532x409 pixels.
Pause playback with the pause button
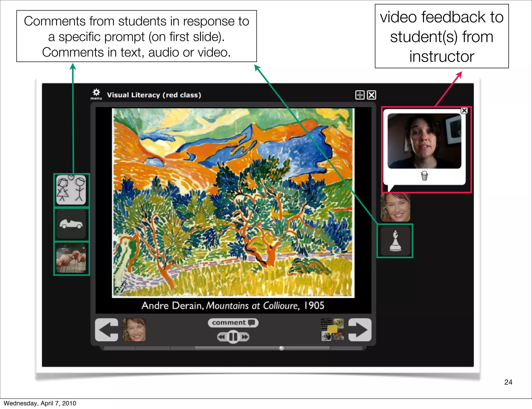(233, 337)
